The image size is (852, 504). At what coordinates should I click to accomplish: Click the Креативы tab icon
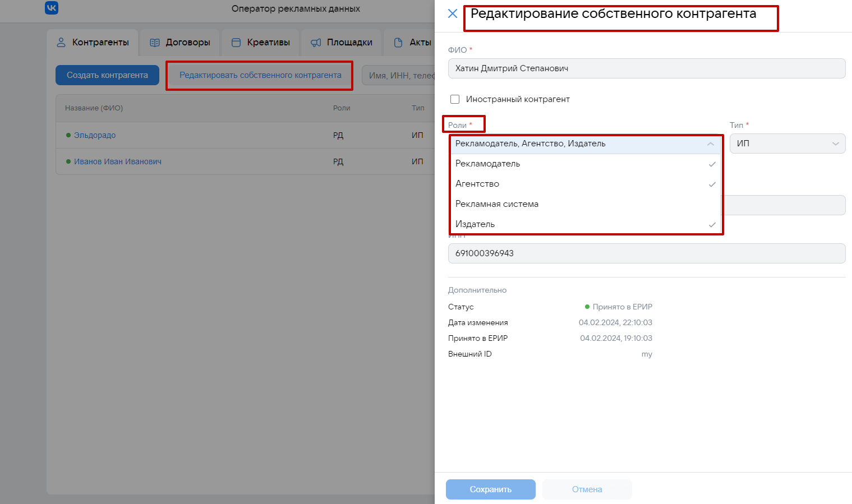236,43
